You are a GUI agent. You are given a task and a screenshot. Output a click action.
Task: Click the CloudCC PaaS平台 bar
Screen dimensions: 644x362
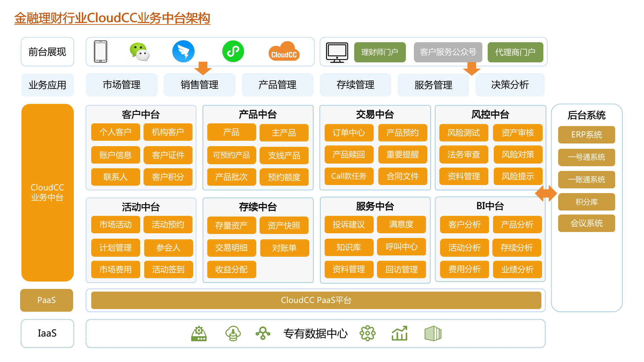(316, 300)
